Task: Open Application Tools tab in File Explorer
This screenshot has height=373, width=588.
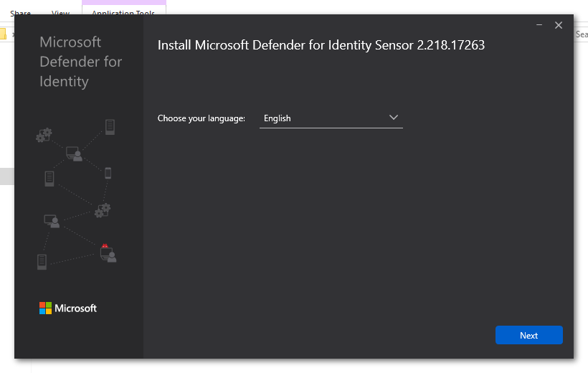Action: (123, 11)
